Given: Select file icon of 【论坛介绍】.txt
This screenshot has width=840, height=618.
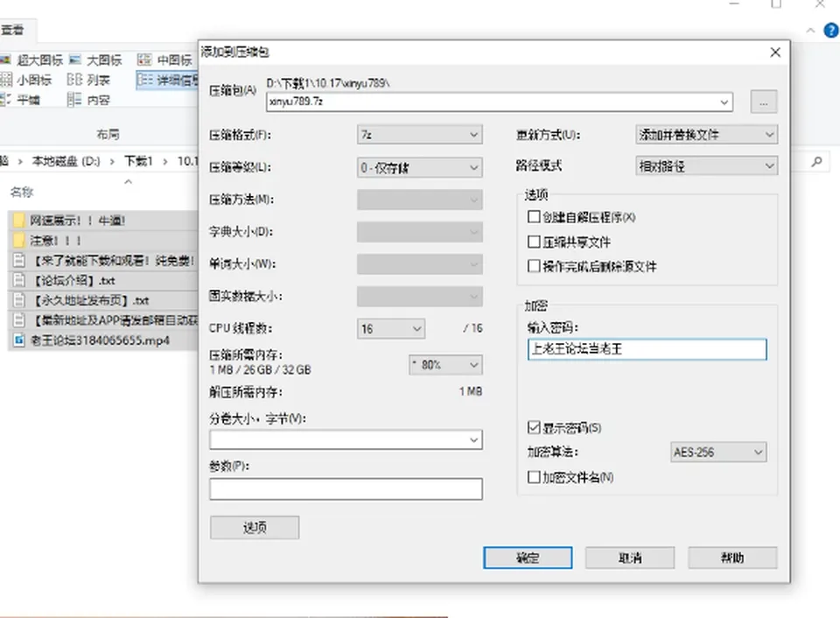Looking at the screenshot, I should pos(18,280).
